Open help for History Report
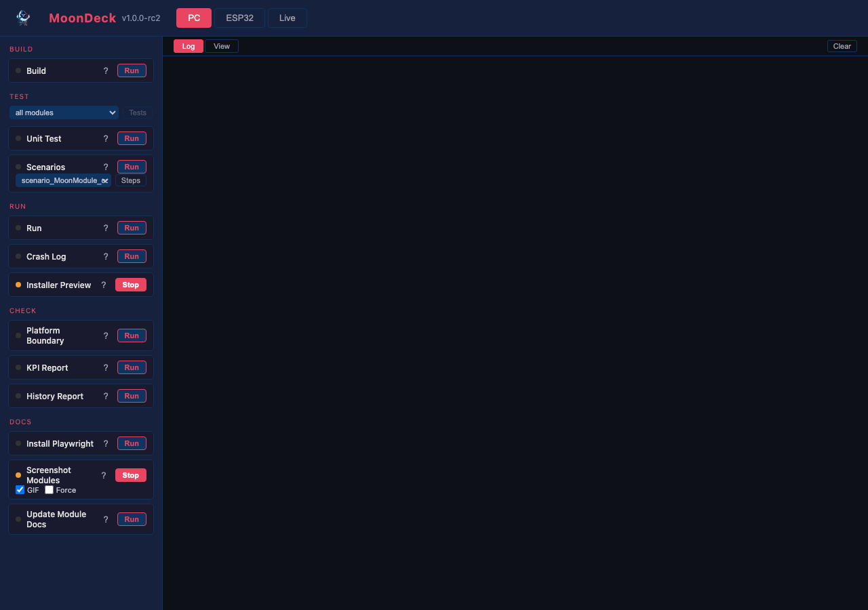Screen dimensions: 868x610 pos(106,396)
